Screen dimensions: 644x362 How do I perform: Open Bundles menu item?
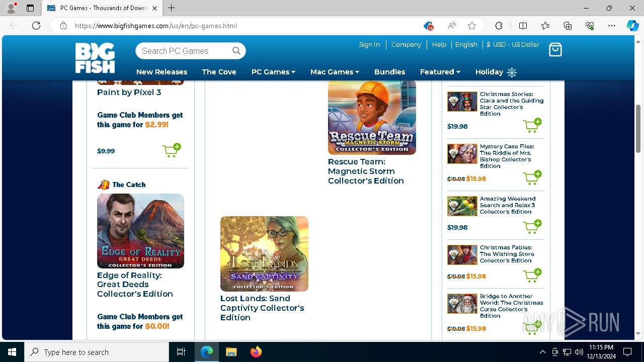tap(389, 72)
